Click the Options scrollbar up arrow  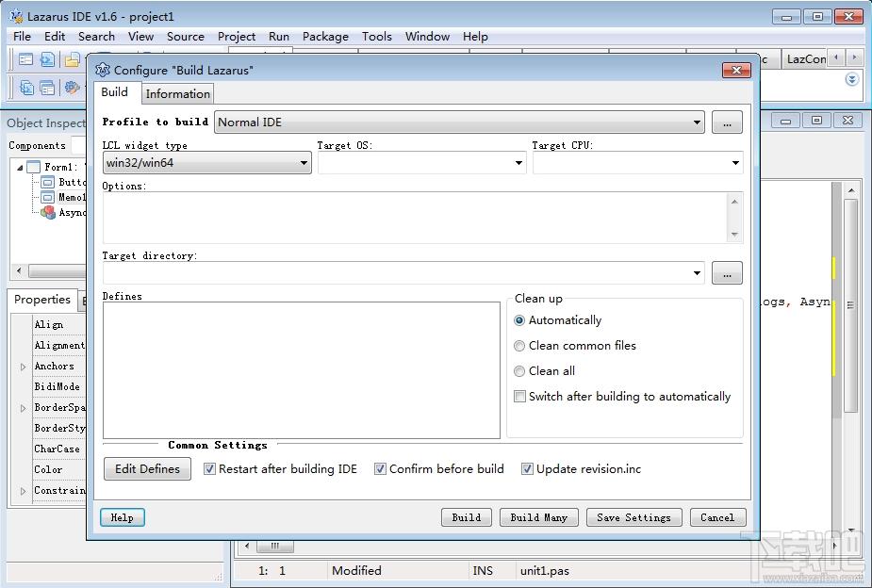click(x=734, y=201)
